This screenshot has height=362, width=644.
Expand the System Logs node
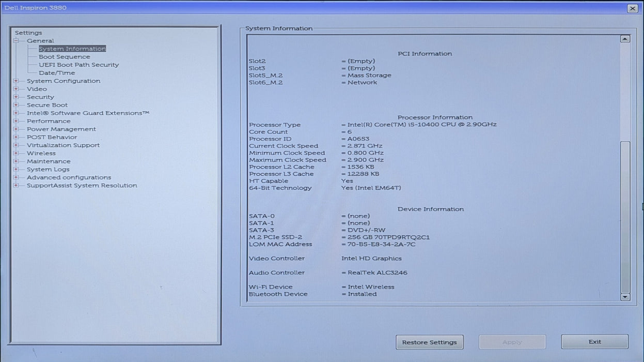(16, 169)
